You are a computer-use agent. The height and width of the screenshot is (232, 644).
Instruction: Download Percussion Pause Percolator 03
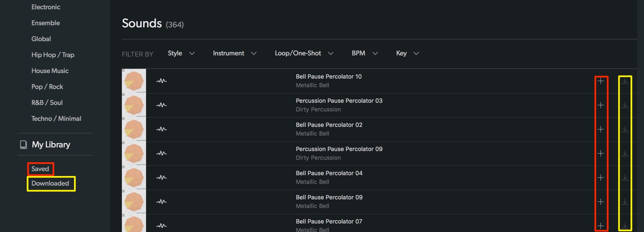coord(625,105)
